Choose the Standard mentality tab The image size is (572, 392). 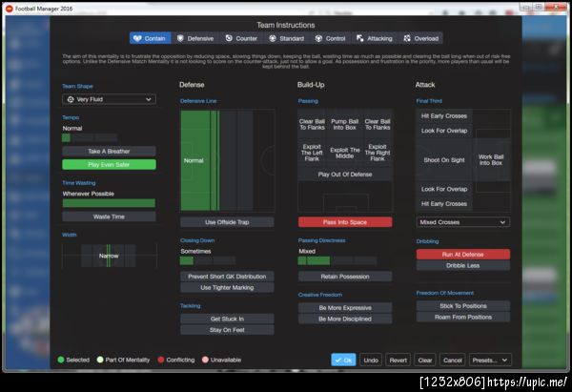tap(287, 38)
